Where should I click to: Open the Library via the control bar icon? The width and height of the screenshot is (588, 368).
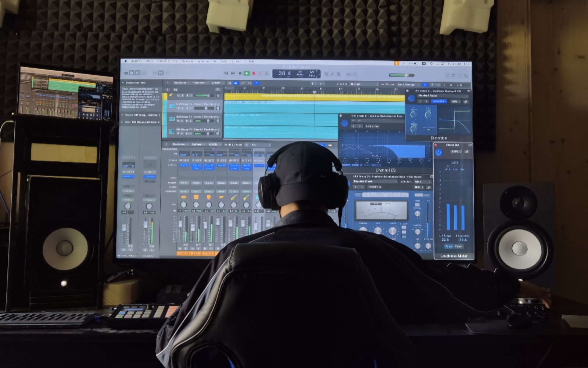tap(126, 73)
